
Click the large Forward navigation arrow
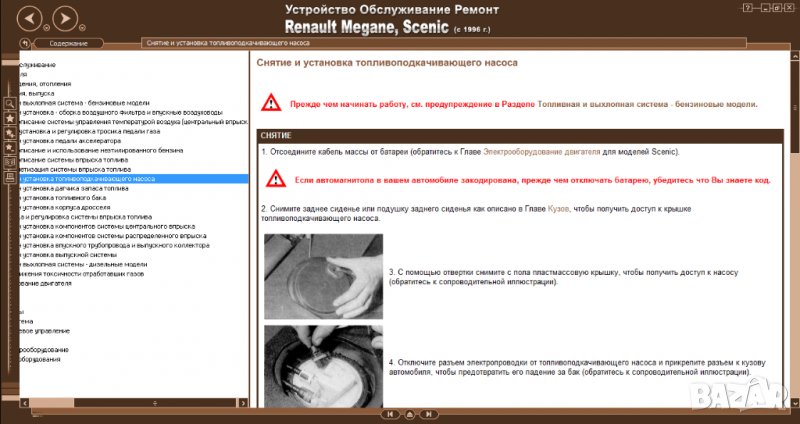coord(64,18)
